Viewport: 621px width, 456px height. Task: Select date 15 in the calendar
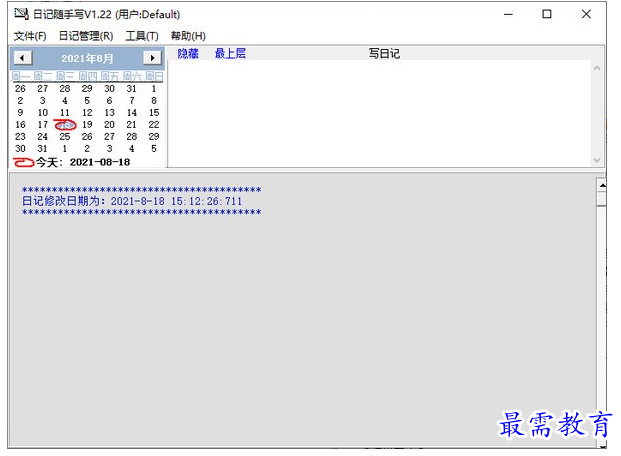tap(154, 113)
